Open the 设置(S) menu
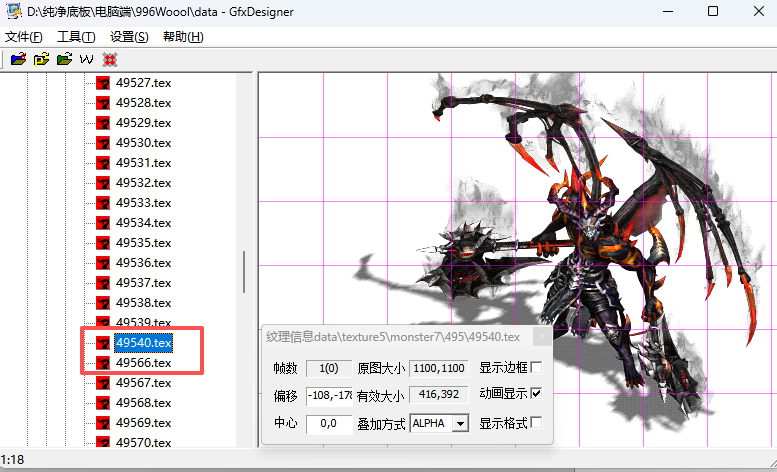This screenshot has width=777, height=472. [x=129, y=37]
